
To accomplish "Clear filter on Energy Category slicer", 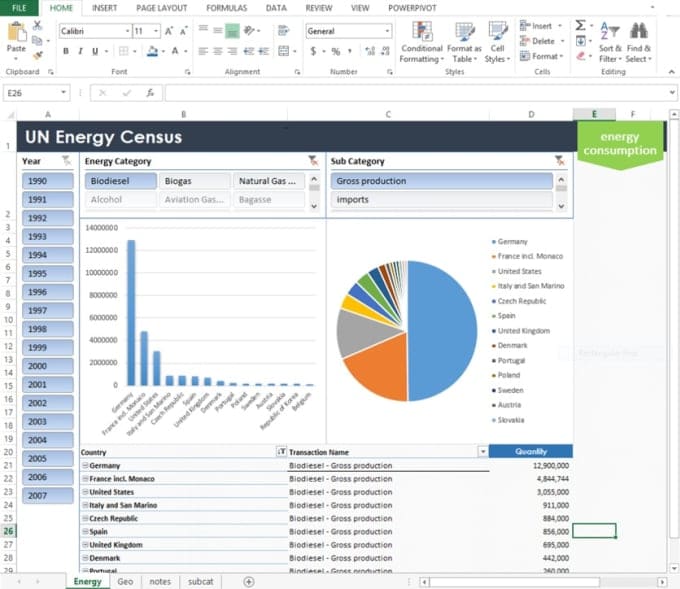I will [x=313, y=161].
